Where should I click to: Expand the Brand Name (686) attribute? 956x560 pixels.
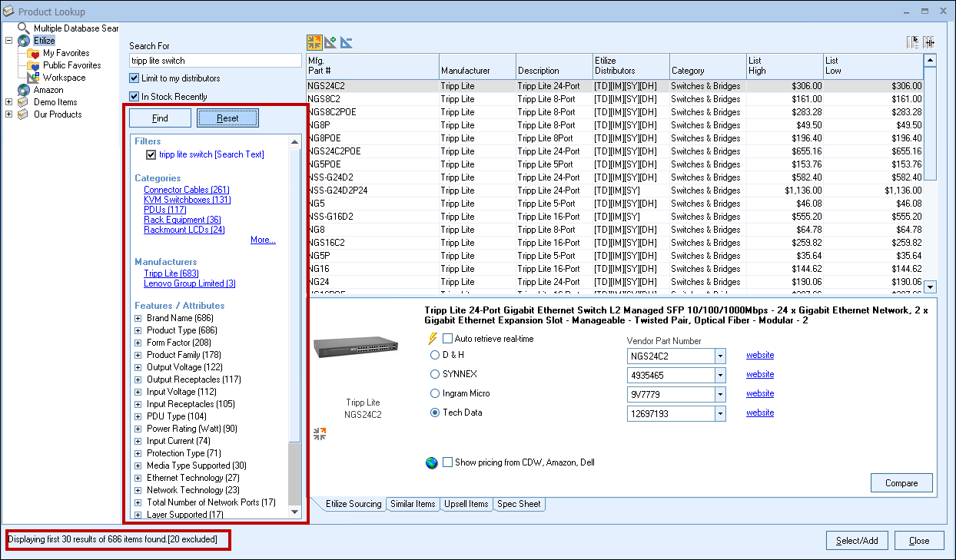[x=138, y=318]
